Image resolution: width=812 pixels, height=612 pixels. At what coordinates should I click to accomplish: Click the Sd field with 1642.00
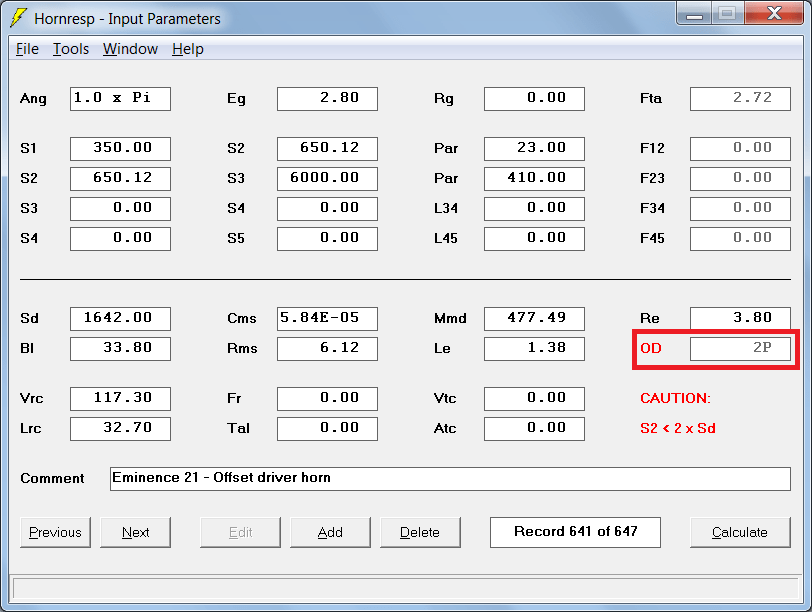pos(120,318)
